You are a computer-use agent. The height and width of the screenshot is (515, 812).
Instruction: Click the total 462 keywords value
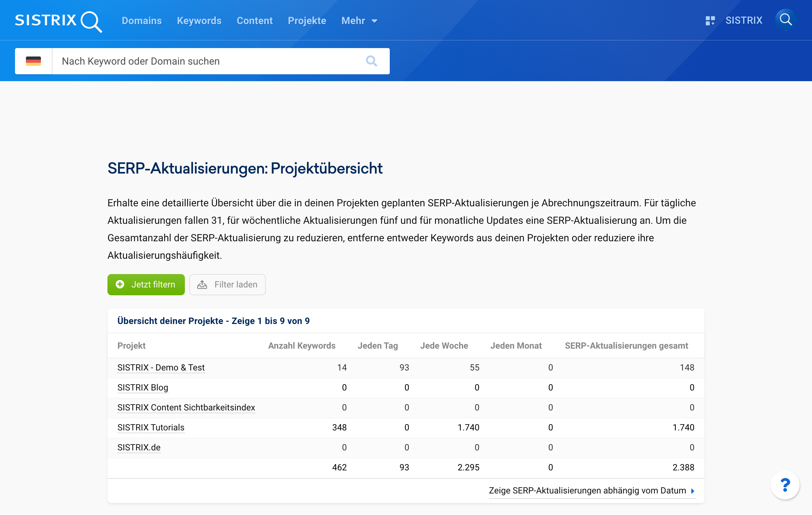(339, 468)
